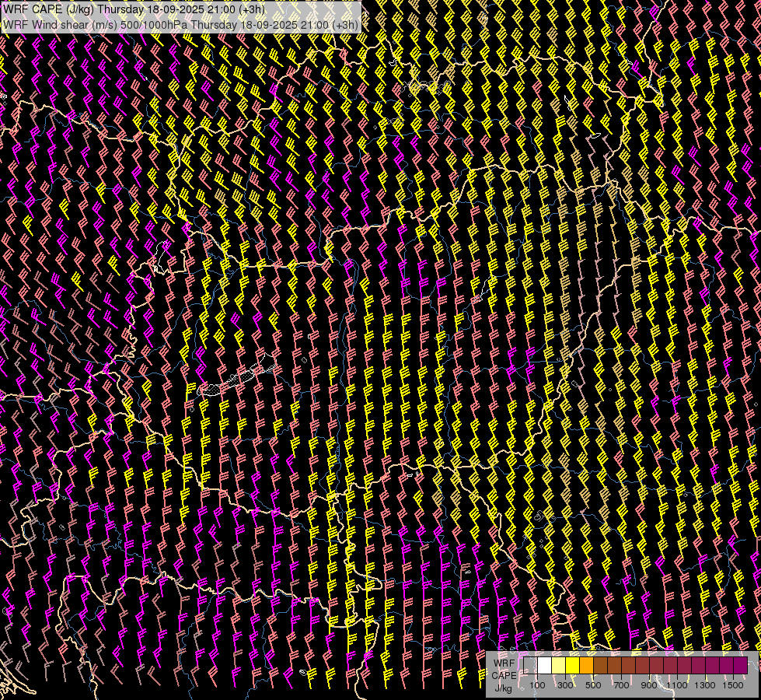Select the orange CAPE legend swatch
Image resolution: width=761 pixels, height=700 pixels.
(x=586, y=666)
